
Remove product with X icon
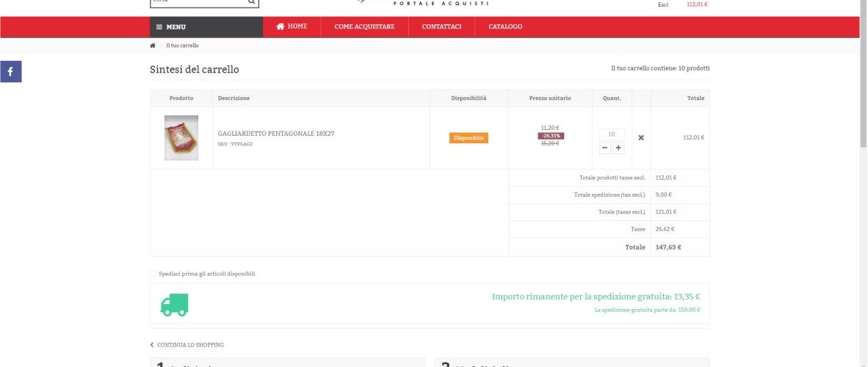click(x=641, y=137)
